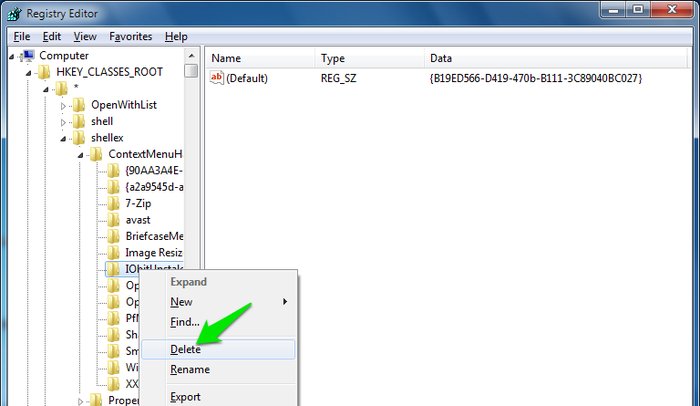This screenshot has width=700, height=406.
Task: Click the REG_SZ type cell
Action: tap(338, 79)
